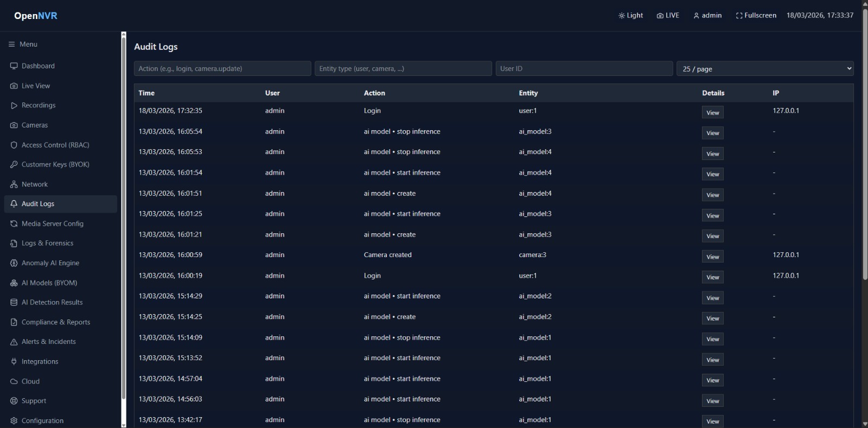This screenshot has height=428, width=868.
Task: Click the Audit Logs bell icon
Action: (x=14, y=204)
